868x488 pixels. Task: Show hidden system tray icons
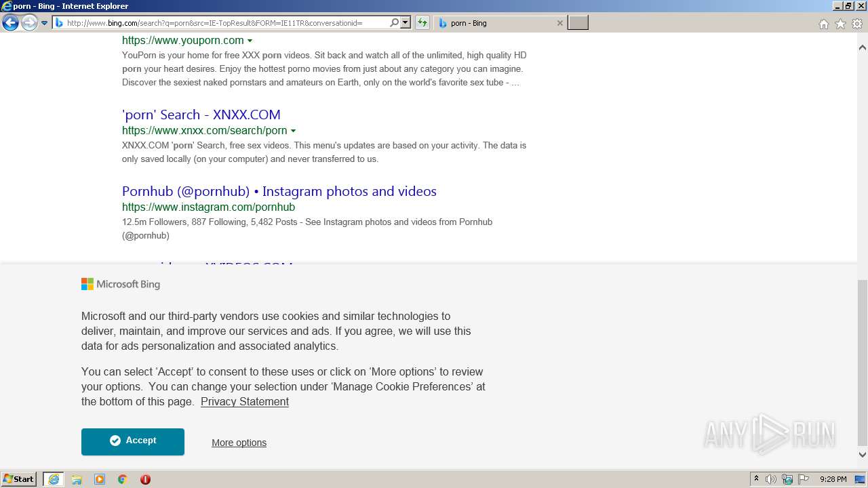pyautogui.click(x=756, y=479)
